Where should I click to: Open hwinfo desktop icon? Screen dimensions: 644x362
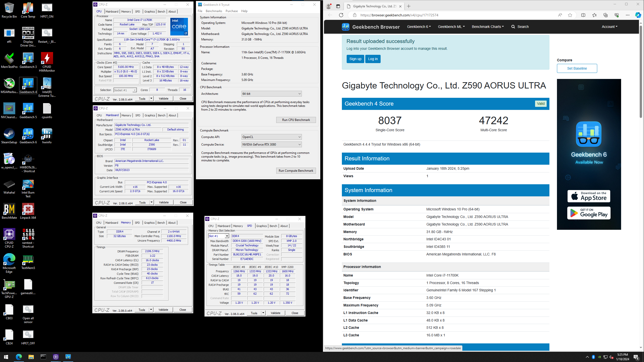(47, 136)
